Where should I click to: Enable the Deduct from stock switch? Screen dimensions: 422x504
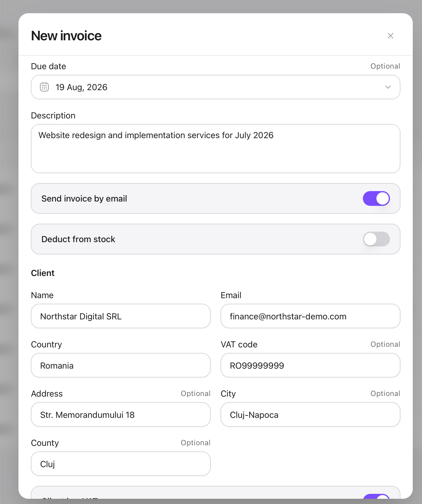(376, 239)
